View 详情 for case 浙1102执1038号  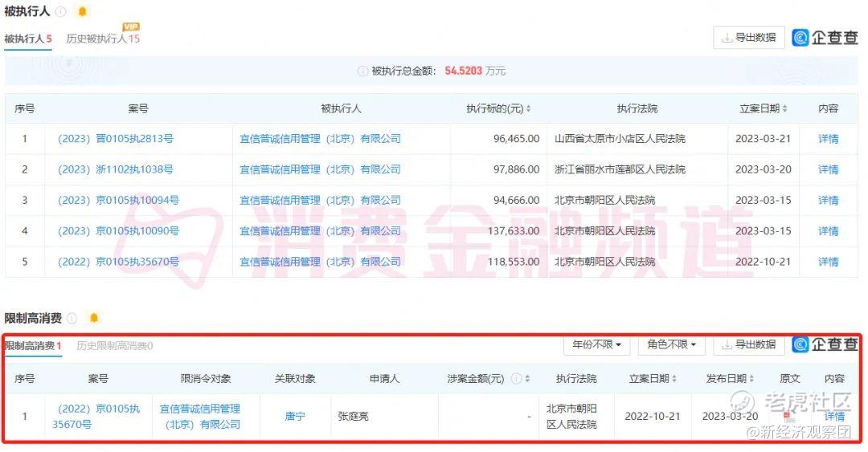click(828, 169)
